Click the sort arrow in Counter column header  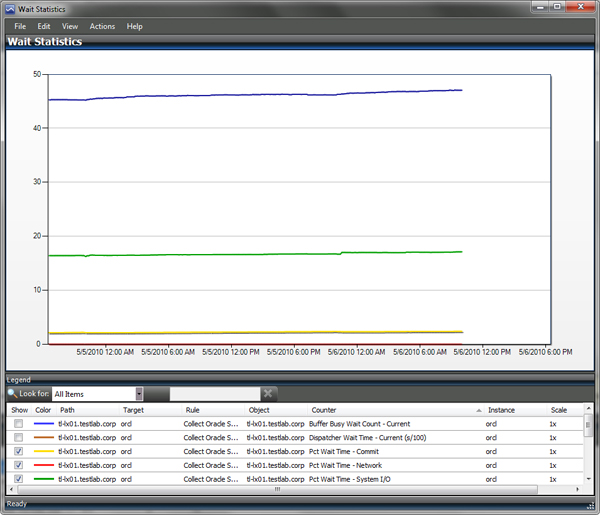(477, 410)
